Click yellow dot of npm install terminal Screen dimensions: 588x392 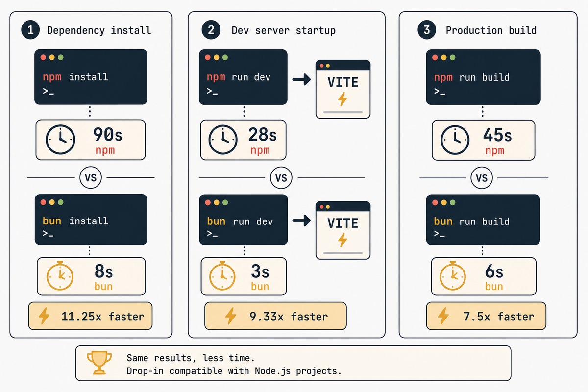coord(52,57)
